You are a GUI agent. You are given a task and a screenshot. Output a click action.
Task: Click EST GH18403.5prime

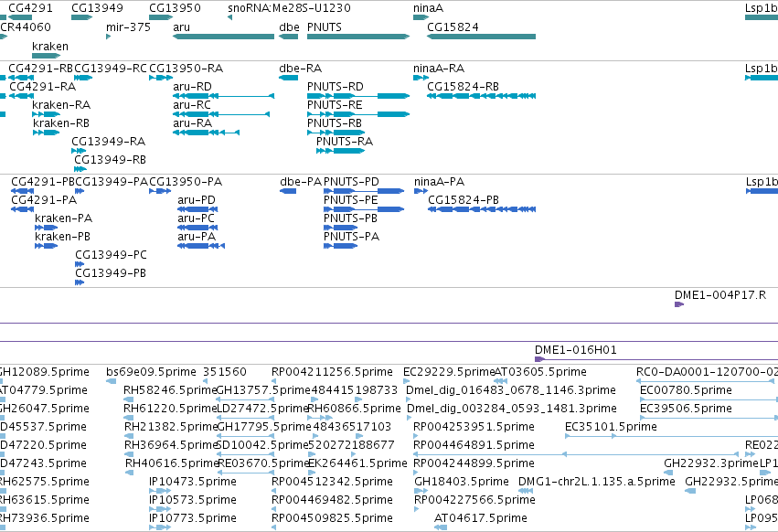click(421, 491)
